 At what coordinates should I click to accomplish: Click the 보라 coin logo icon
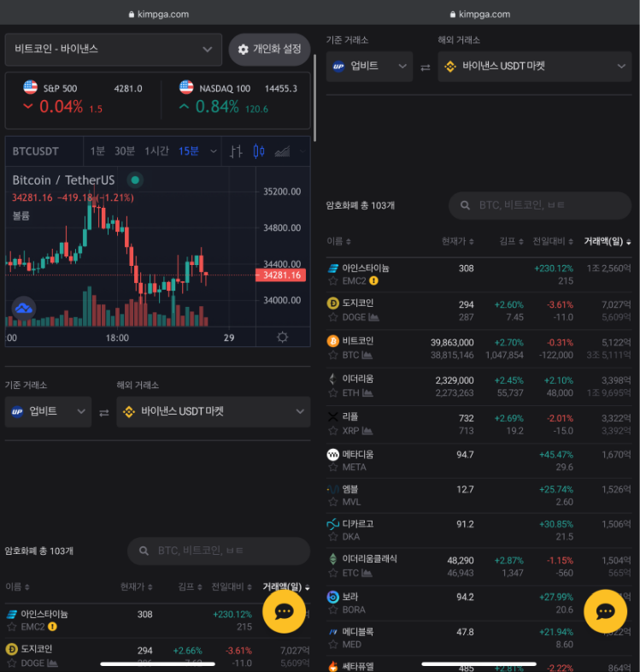pyautogui.click(x=333, y=597)
